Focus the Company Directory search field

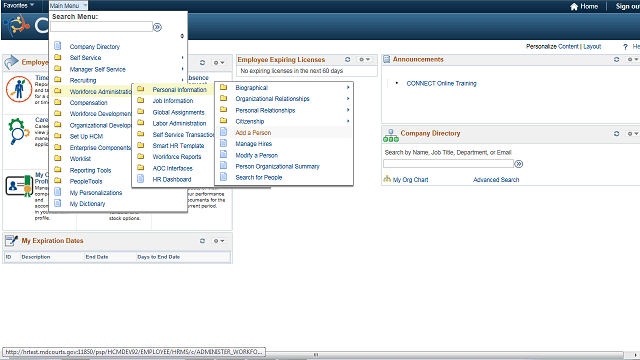tap(448, 164)
